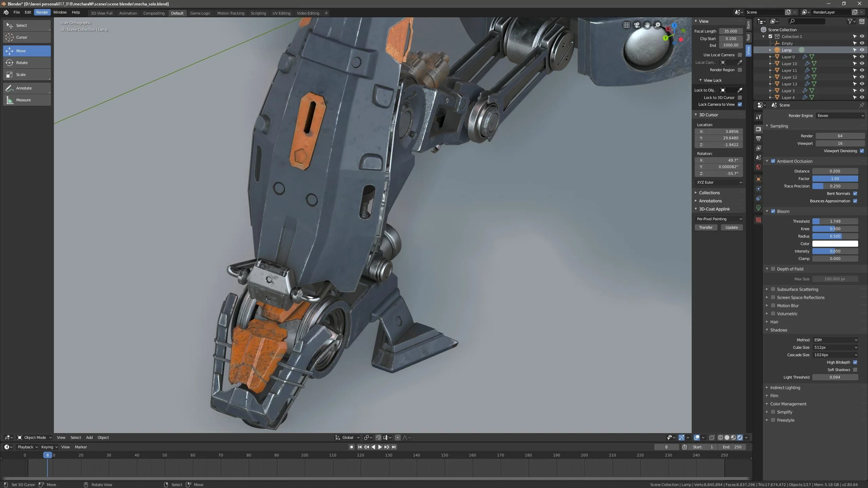Click the camera view icon in viewport
868x488 pixels.
tap(637, 25)
